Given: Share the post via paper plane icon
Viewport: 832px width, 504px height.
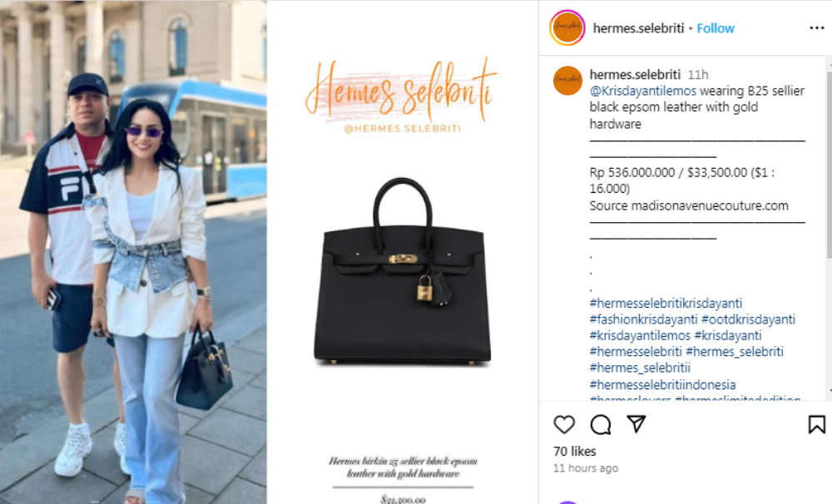Looking at the screenshot, I should click(x=636, y=423).
